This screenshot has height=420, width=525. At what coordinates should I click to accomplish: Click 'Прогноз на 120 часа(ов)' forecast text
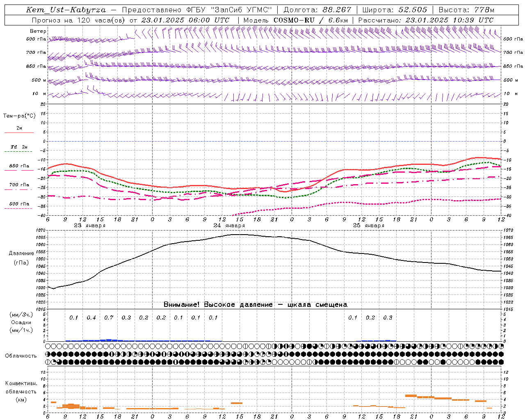(79, 20)
